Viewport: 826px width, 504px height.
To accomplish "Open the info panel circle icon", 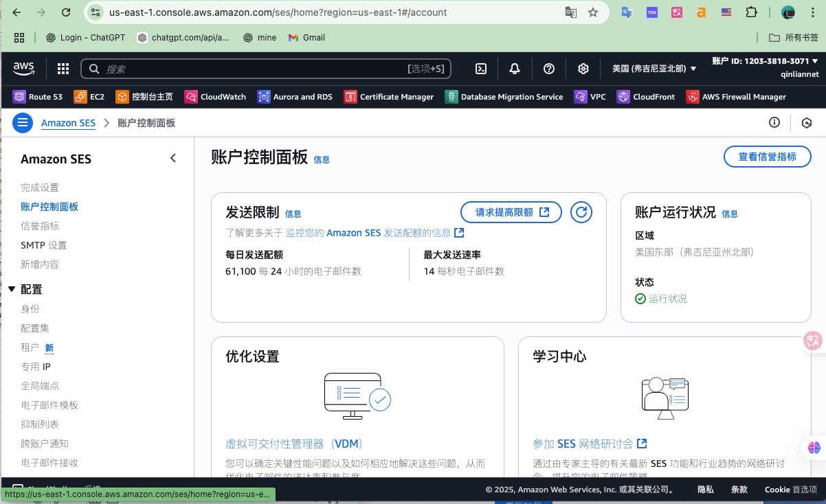I will click(774, 123).
